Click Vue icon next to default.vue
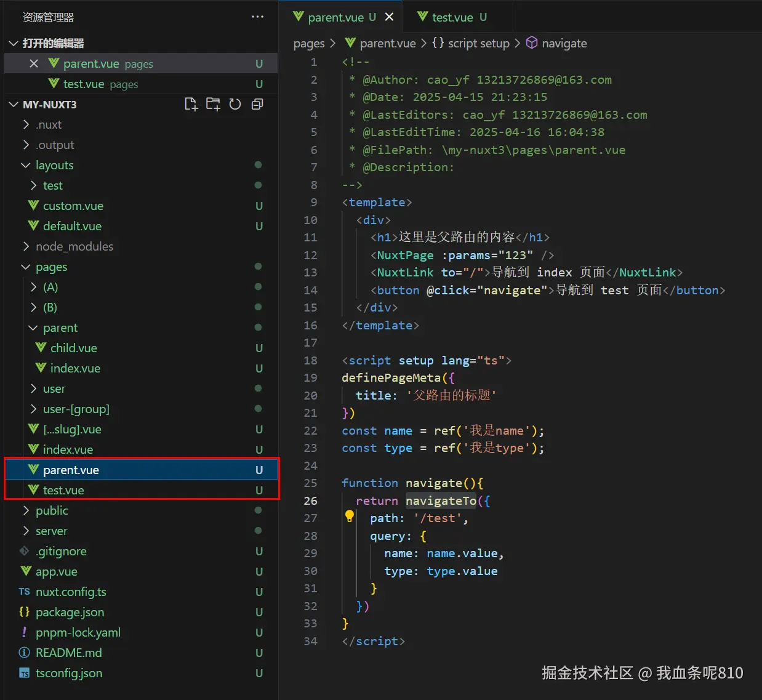This screenshot has height=700, width=762. 34,225
